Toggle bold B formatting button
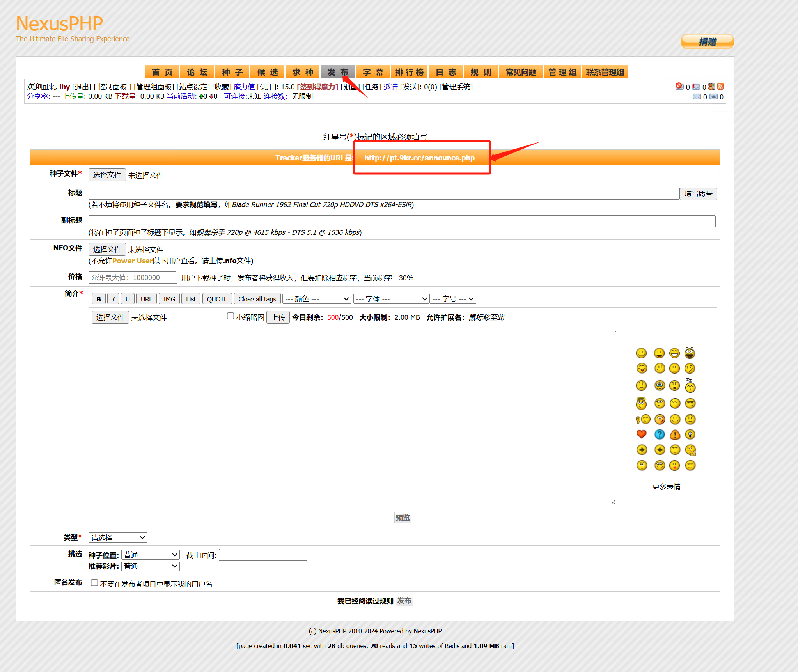This screenshot has height=672, width=798. [x=99, y=299]
